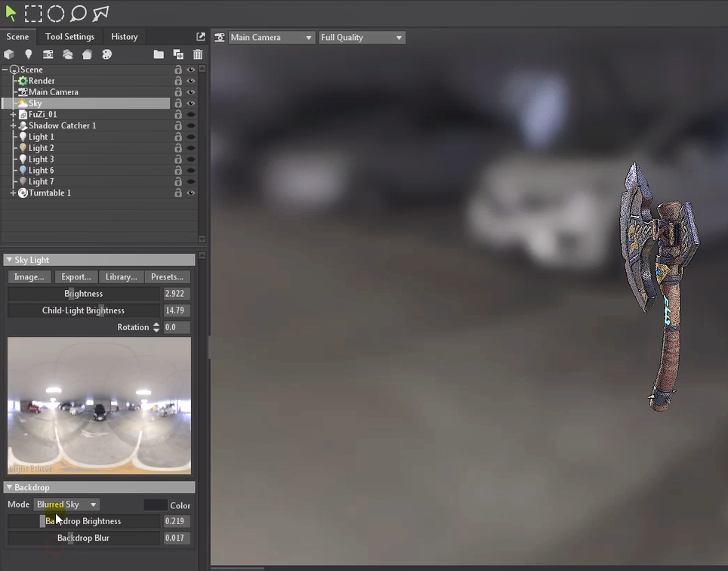Image resolution: width=728 pixels, height=571 pixels.
Task: Toggle visibility of Light 1
Action: click(x=190, y=137)
